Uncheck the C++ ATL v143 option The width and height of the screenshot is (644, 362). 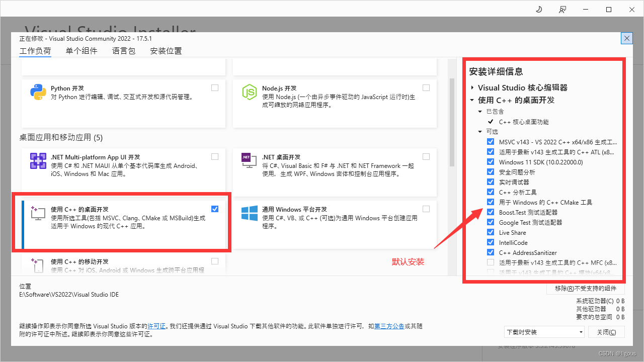coord(491,152)
